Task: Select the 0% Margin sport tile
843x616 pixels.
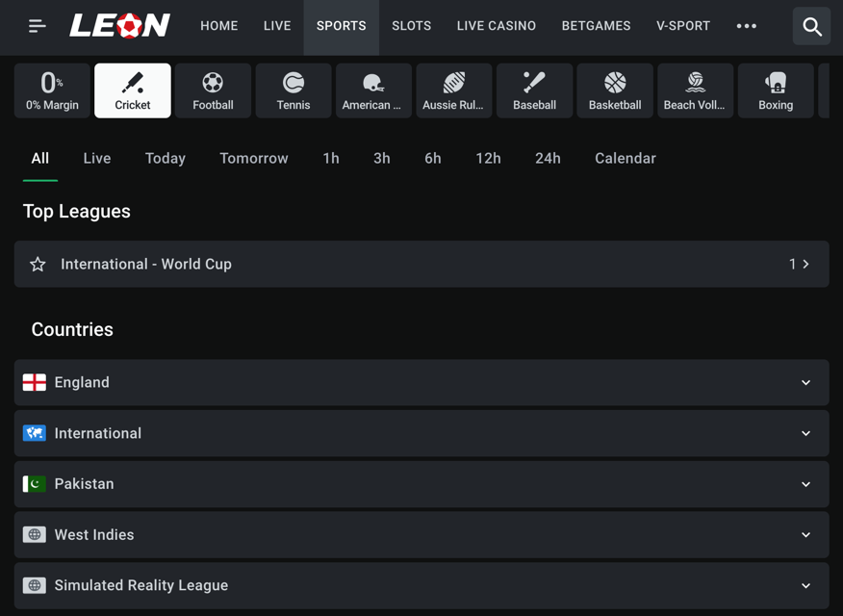Action: coord(52,90)
